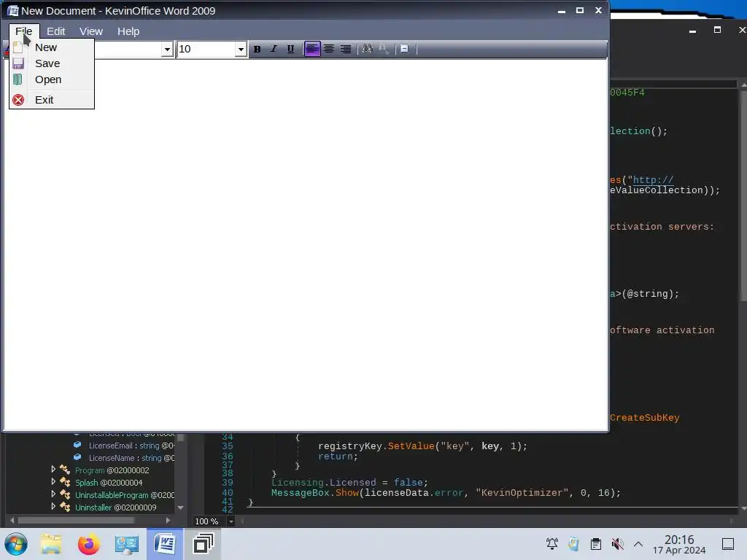The image size is (747, 560).
Task: Open the clock showing 20:16
Action: (679, 544)
